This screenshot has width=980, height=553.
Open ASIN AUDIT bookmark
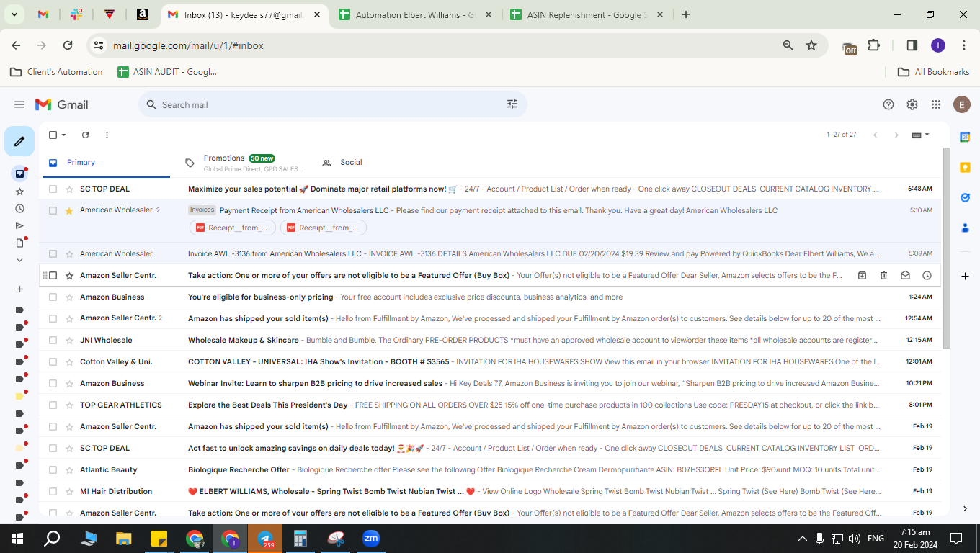coord(167,72)
